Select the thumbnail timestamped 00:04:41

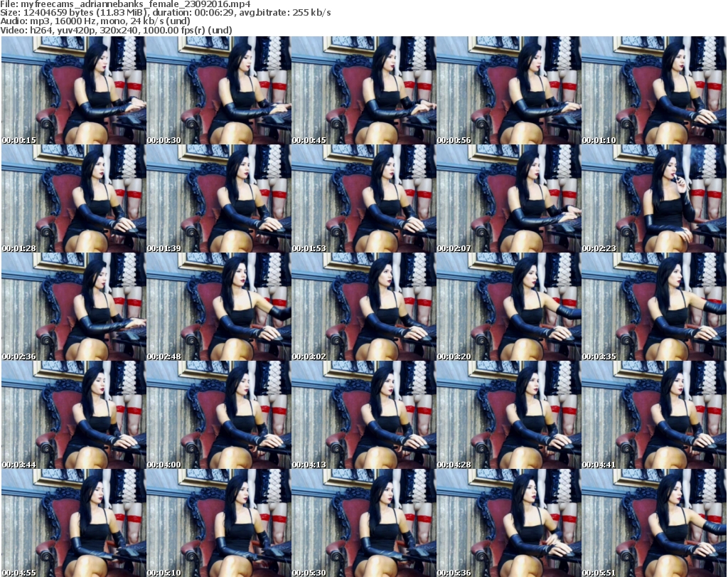[653, 415]
